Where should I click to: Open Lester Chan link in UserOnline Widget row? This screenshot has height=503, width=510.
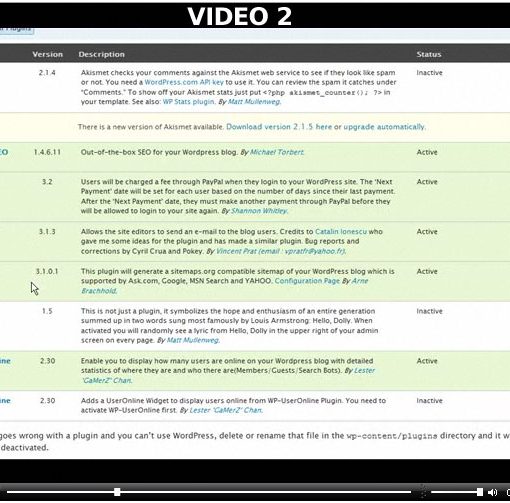click(x=226, y=410)
